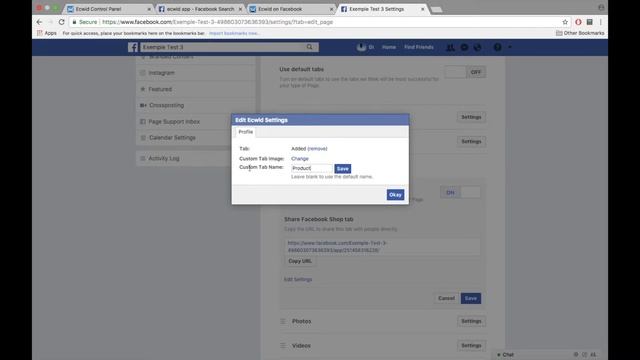This screenshot has width=640, height=360.
Task: Open the Apps bookmarks shortcut
Action: pos(47,33)
